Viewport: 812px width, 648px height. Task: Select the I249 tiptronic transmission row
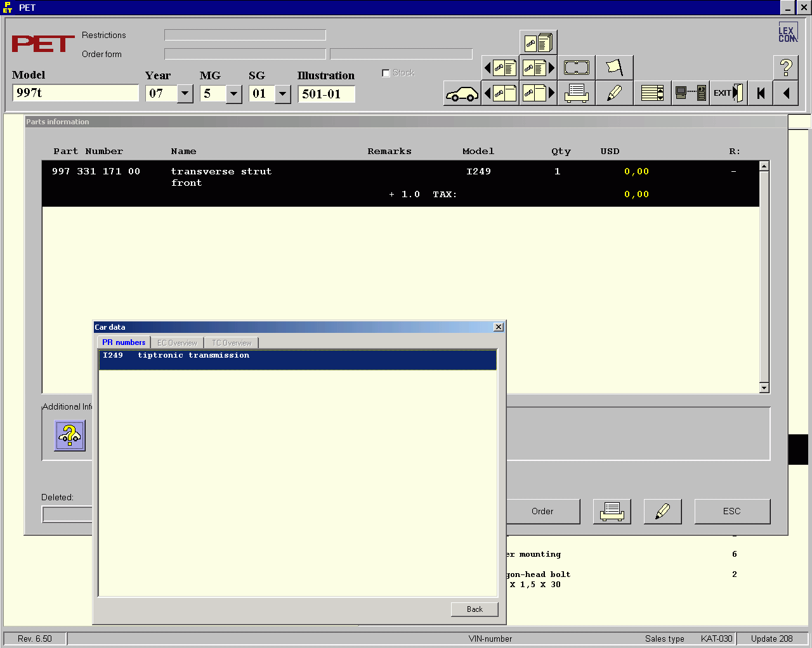click(298, 360)
